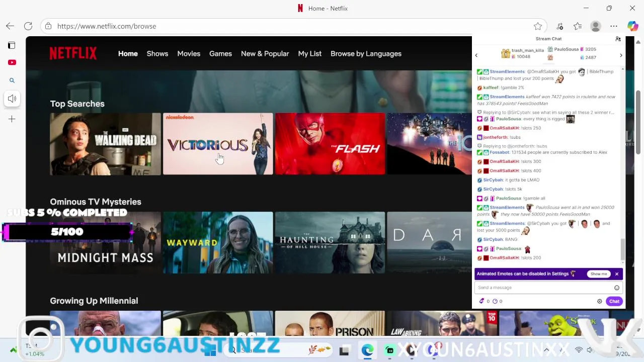The height and width of the screenshot is (362, 644).
Task: Select The Walking Dead thumbnail
Action: [x=105, y=144]
